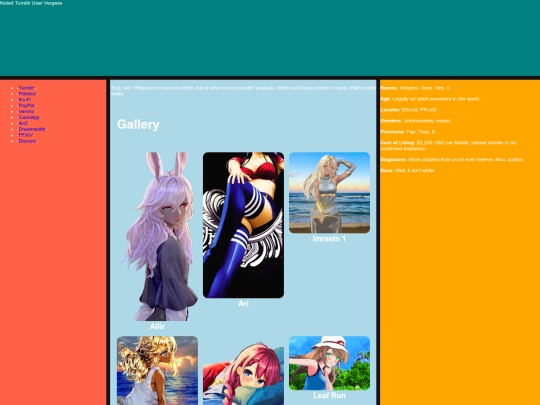Follow the FFXIV link
The image size is (540, 405).
(26, 135)
